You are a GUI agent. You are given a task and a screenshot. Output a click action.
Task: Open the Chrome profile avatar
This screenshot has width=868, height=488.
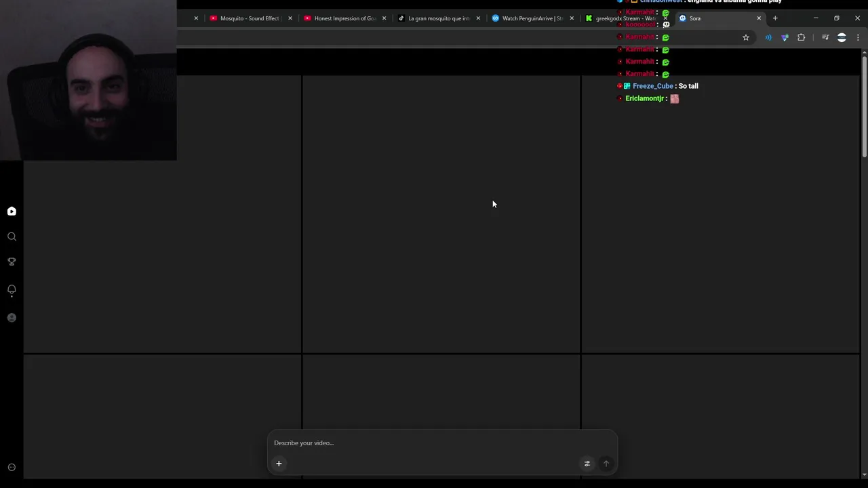click(x=842, y=37)
